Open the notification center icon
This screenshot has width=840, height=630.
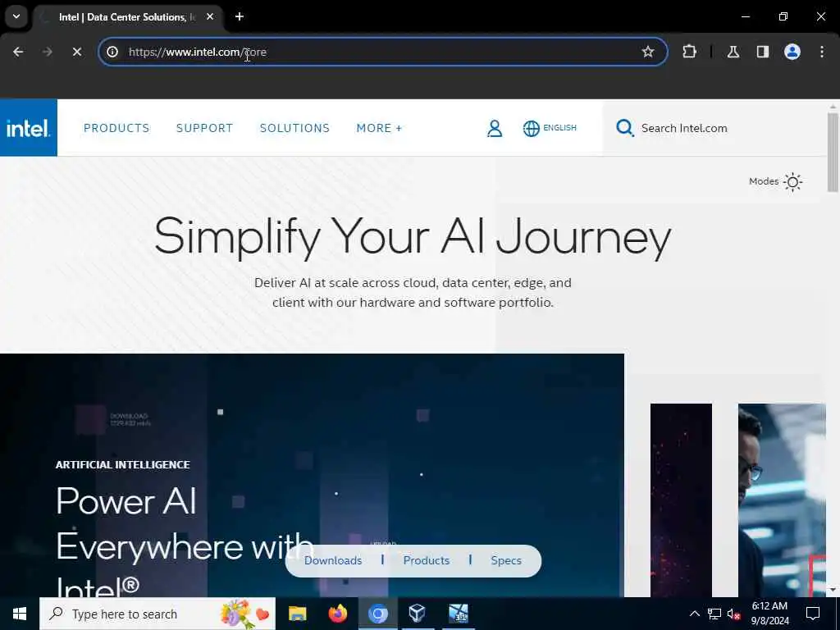[x=813, y=614]
